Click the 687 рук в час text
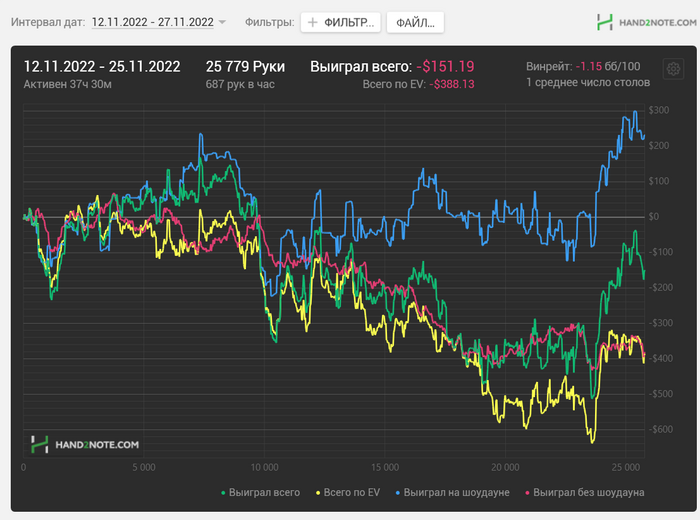Screen dimensions: 700x520 point(240,84)
